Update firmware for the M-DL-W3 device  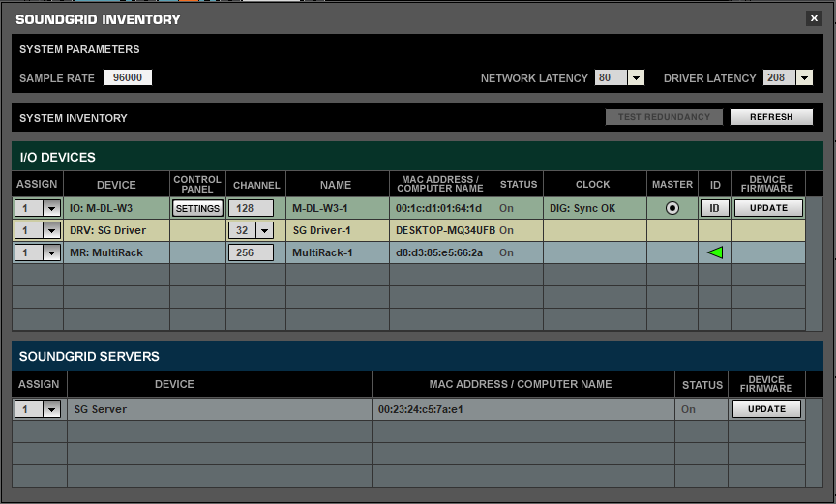click(x=768, y=208)
